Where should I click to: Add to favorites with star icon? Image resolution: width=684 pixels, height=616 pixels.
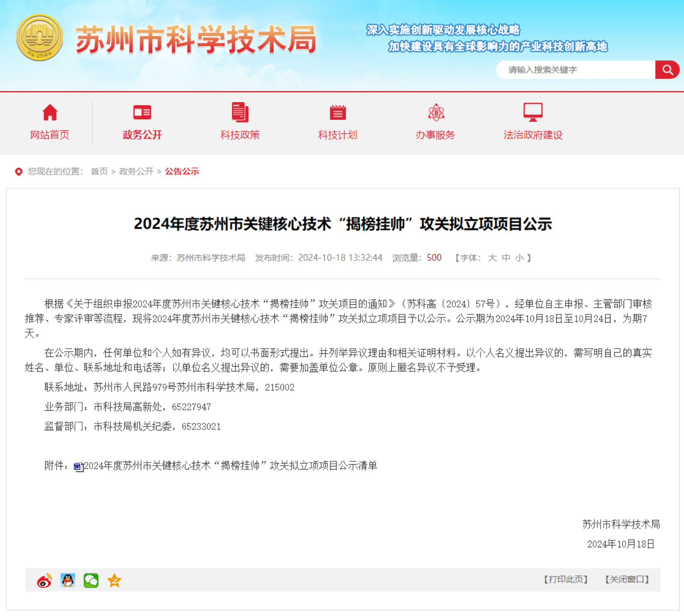(114, 580)
